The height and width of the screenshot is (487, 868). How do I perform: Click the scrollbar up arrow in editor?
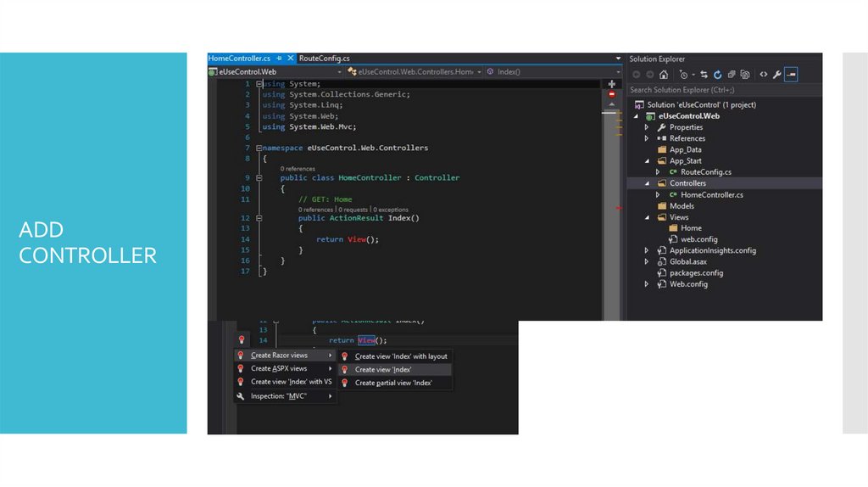612,104
